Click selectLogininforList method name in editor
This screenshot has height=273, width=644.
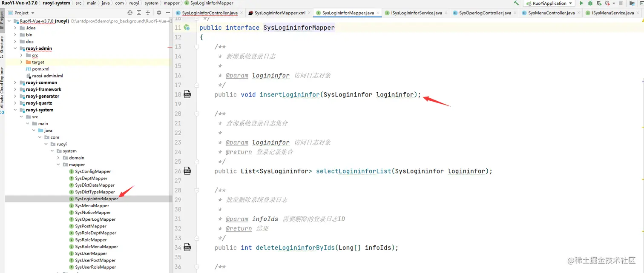(354, 171)
